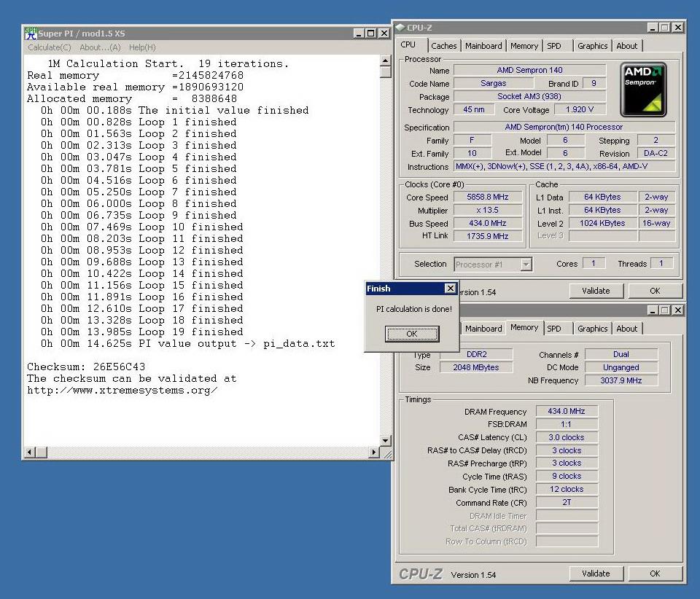Minimize the upper CPU-Z window
The width and height of the screenshot is (700, 599).
pyautogui.click(x=653, y=28)
